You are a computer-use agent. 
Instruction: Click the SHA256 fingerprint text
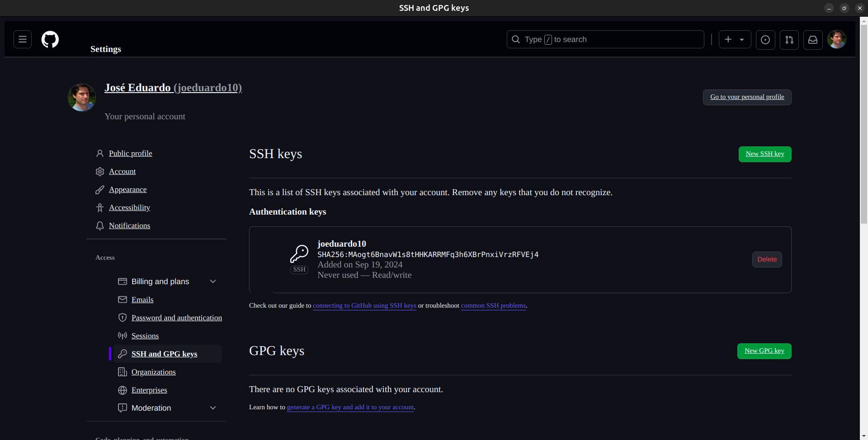(428, 254)
